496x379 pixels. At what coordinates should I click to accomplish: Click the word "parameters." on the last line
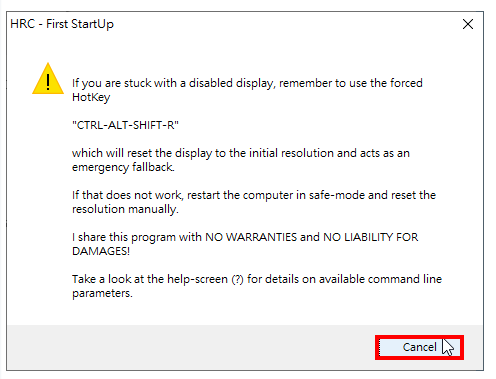point(102,293)
